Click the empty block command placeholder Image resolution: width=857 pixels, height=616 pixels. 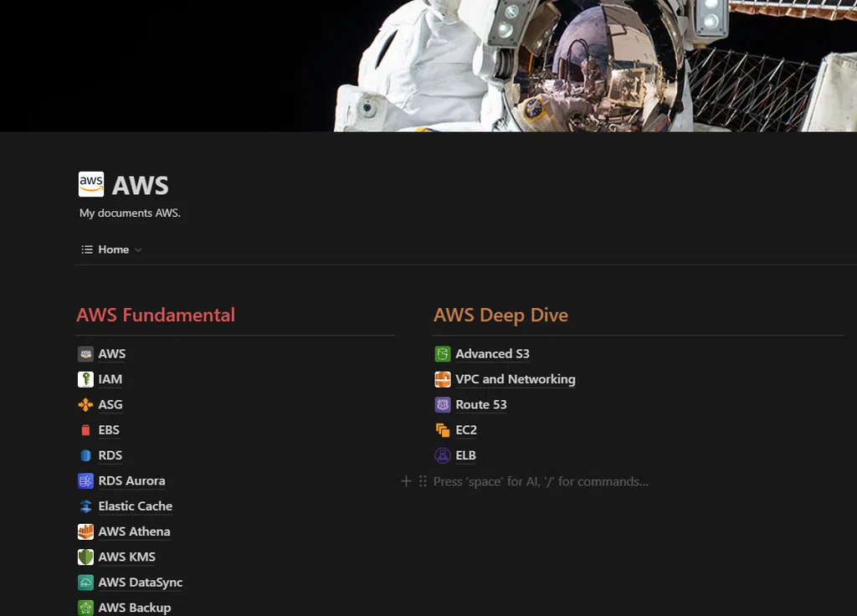[x=541, y=481]
